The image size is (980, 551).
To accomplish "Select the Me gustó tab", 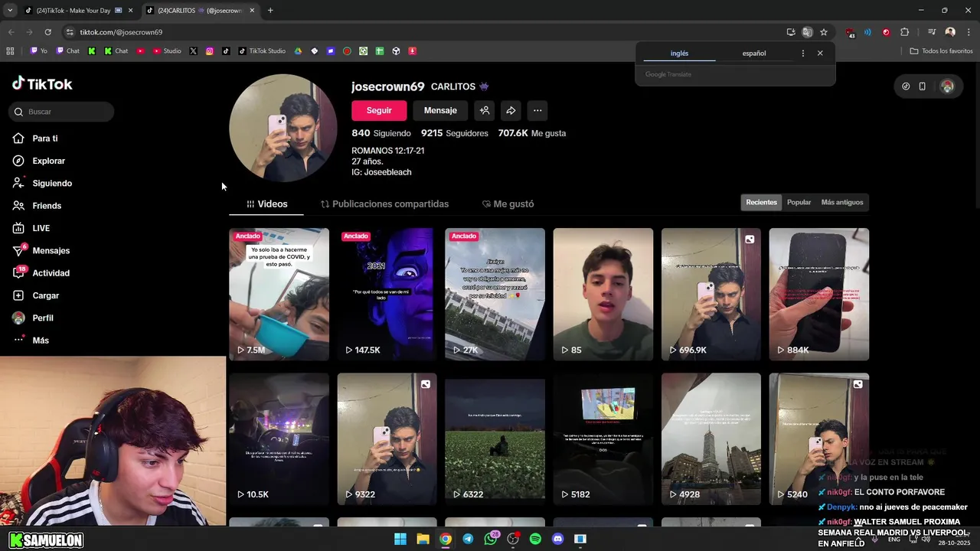I will click(x=508, y=204).
